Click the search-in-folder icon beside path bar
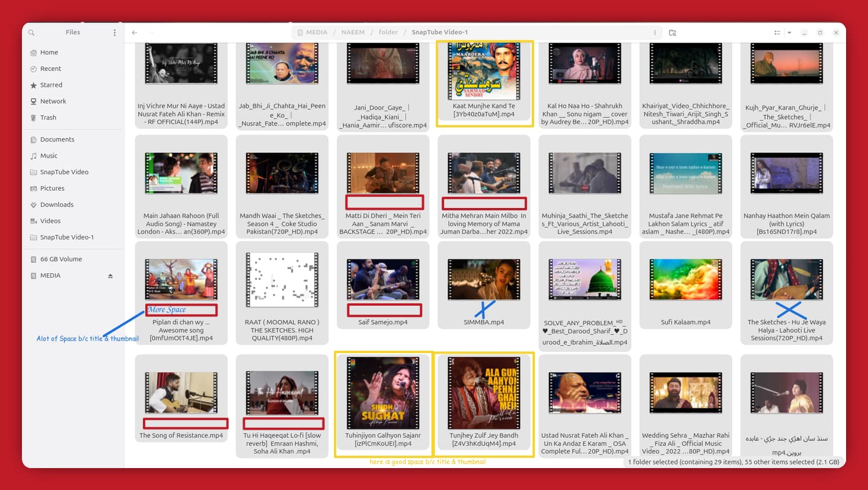868x490 pixels. [x=672, y=33]
